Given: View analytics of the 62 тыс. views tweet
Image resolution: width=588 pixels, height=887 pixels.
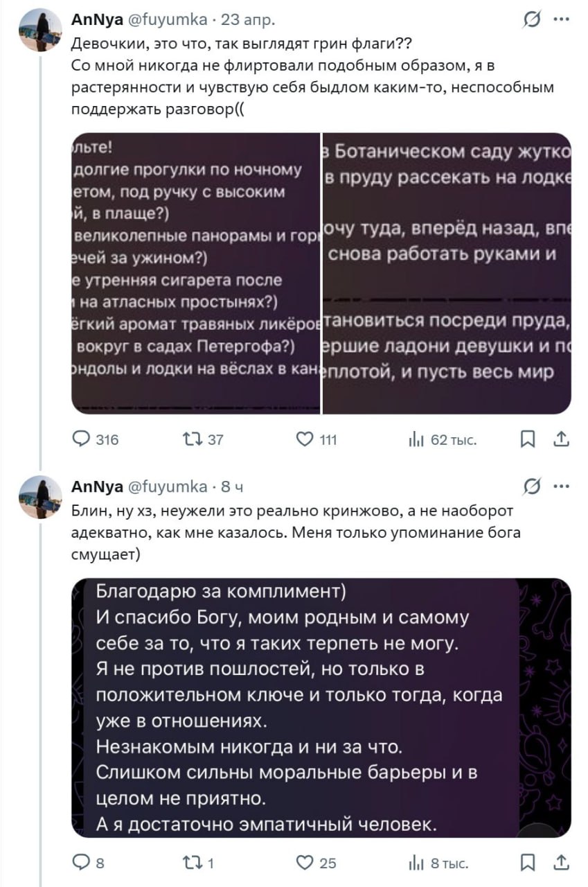Looking at the screenshot, I should (x=418, y=439).
